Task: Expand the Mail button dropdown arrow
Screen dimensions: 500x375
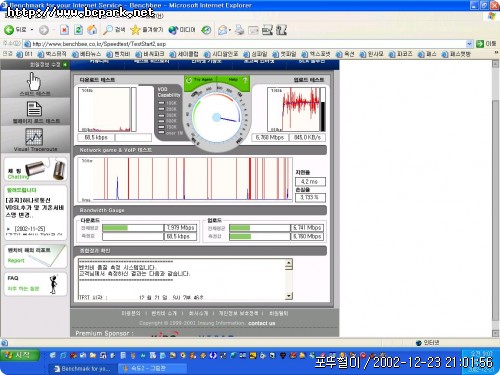Action: tap(230, 30)
